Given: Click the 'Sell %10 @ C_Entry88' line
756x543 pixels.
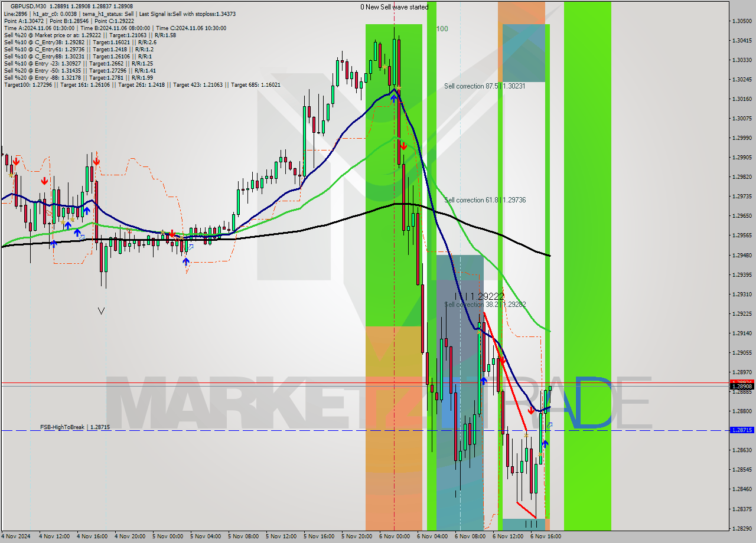Looking at the screenshot, I should 77,56.
